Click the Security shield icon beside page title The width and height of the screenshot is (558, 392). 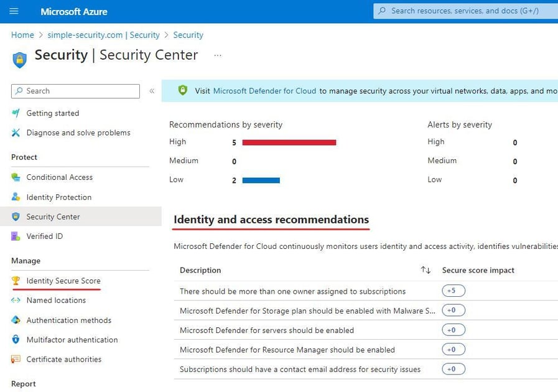pos(19,60)
